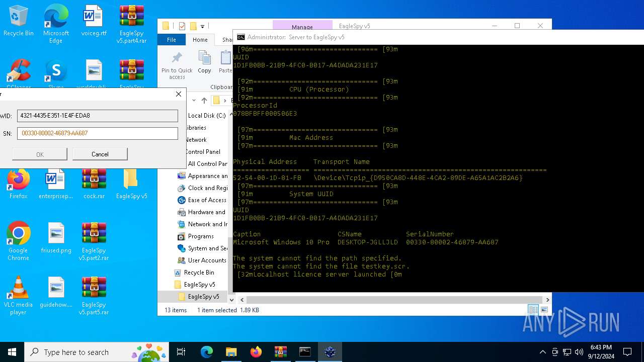
Task: Open the Firefox desktop shortcut
Action: coord(19,184)
